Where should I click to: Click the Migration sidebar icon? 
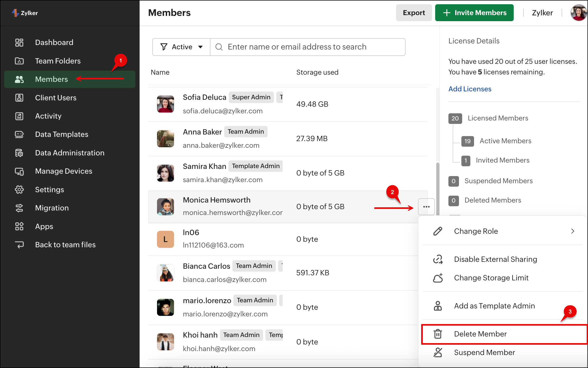click(19, 208)
